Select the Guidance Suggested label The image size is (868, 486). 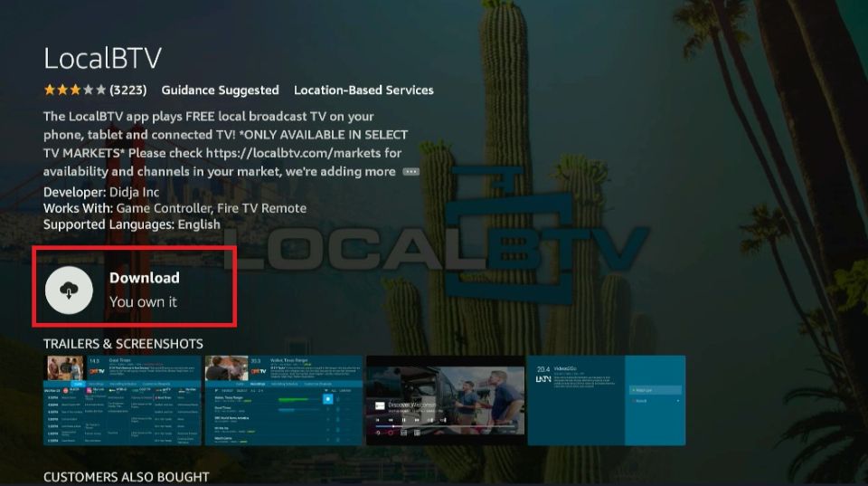[x=221, y=90]
